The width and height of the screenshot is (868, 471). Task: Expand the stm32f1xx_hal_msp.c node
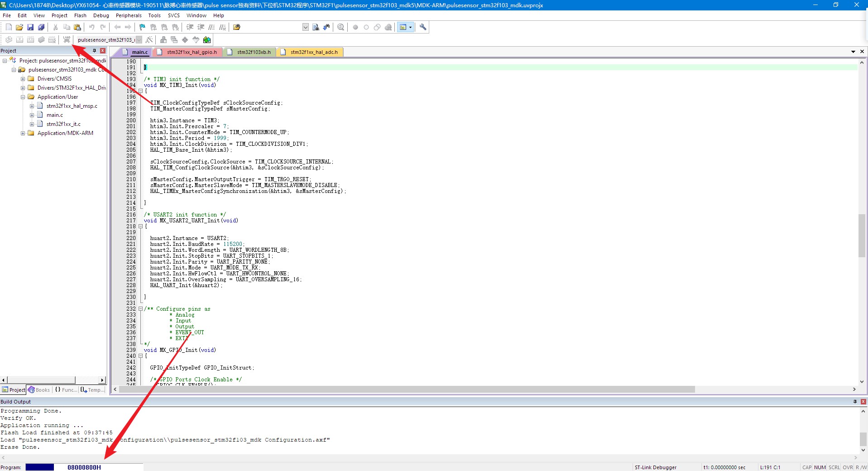32,106
